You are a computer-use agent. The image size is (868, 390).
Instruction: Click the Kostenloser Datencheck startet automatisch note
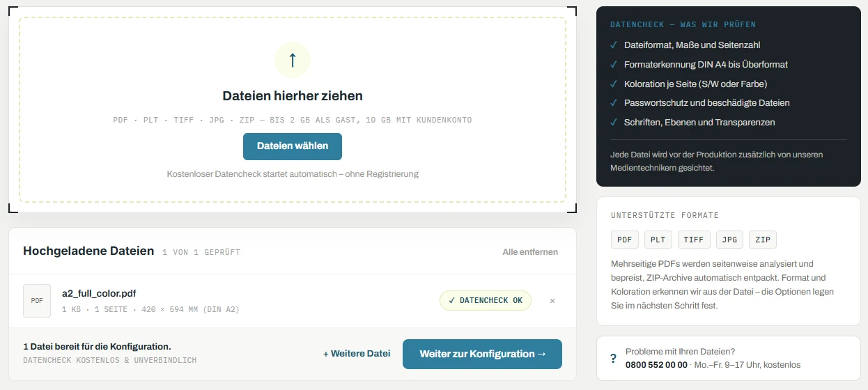click(x=293, y=174)
